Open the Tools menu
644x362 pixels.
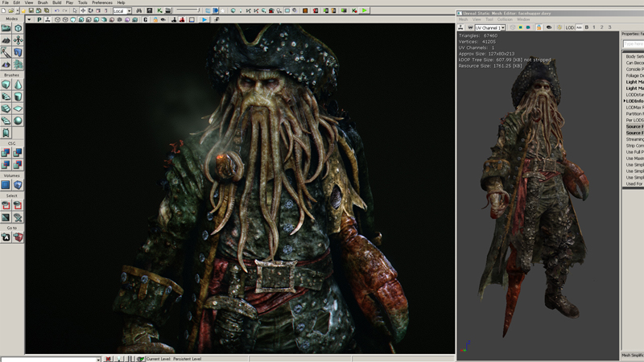[83, 2]
